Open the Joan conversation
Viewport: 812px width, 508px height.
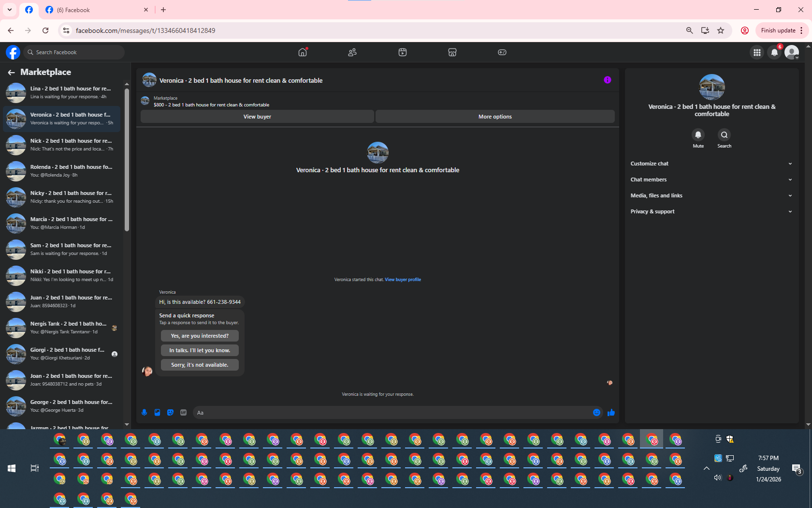click(62, 380)
